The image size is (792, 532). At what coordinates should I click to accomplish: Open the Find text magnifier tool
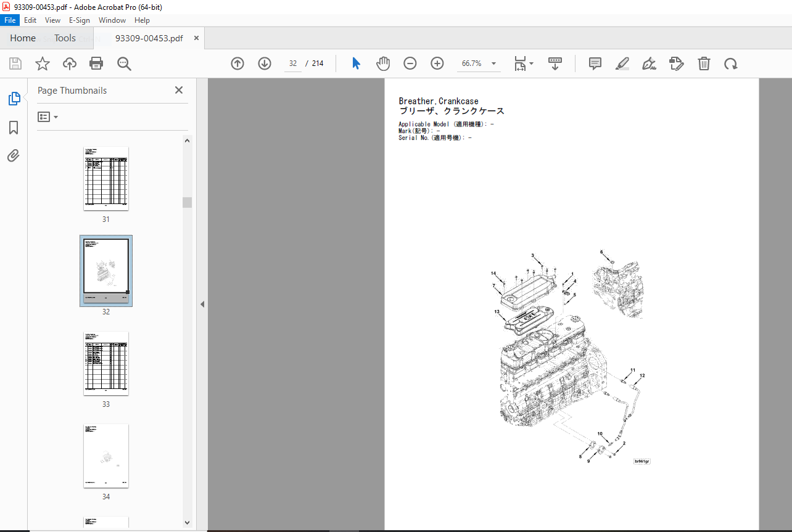(124, 63)
